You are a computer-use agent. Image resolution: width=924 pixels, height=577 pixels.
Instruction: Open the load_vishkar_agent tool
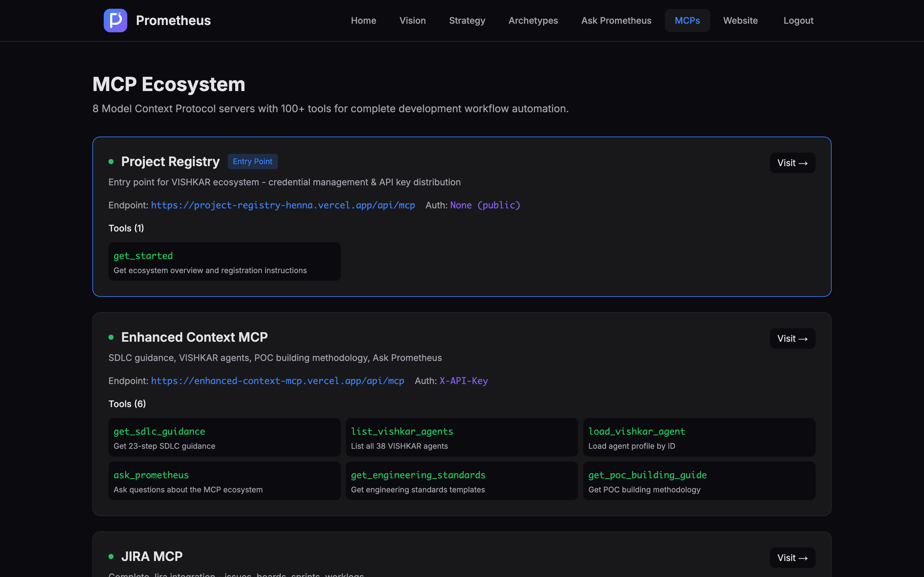click(699, 437)
